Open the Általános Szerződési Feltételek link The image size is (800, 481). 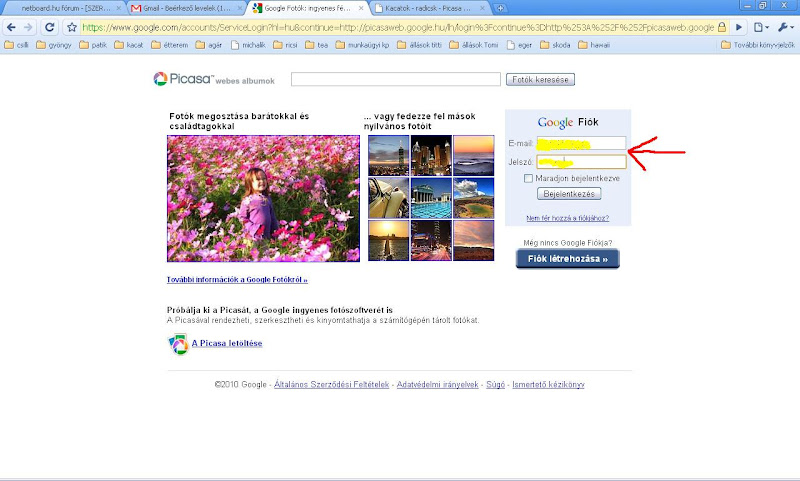coord(332,385)
